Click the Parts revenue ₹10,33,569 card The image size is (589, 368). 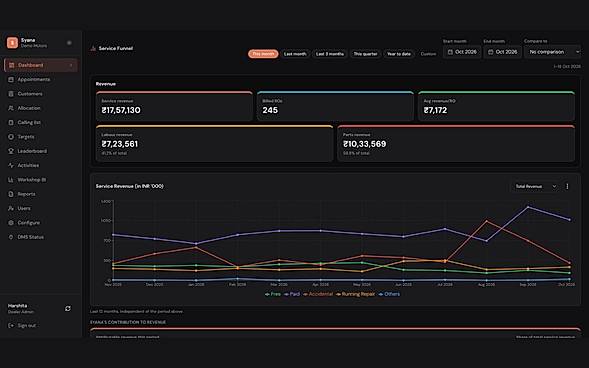[456, 143]
